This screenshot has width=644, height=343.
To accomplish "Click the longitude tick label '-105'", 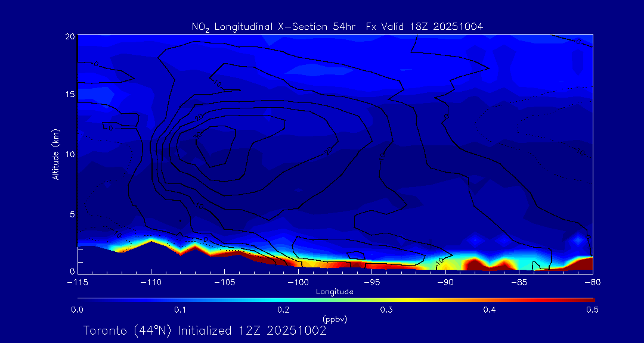I will click(225, 282).
